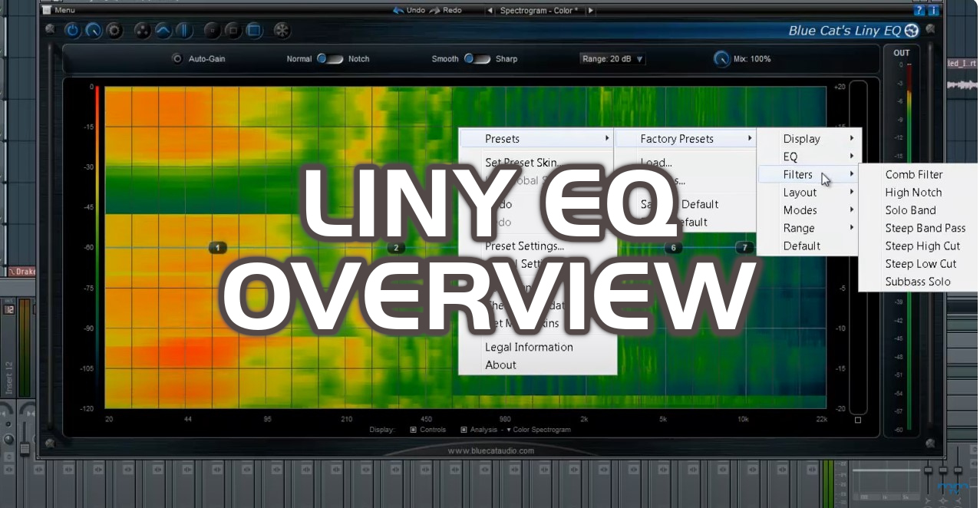This screenshot has width=980, height=508.
Task: Select the curve shape icon in toolbar
Action: tap(163, 31)
